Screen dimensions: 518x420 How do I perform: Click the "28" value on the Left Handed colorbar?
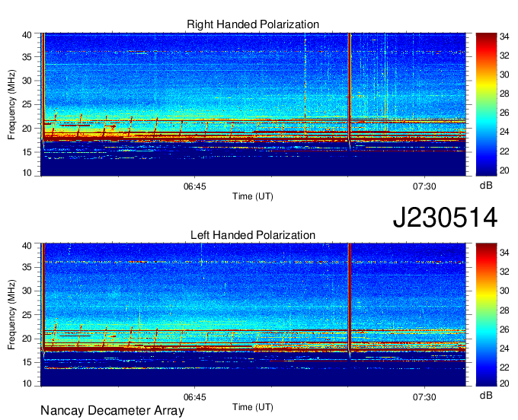504,310
